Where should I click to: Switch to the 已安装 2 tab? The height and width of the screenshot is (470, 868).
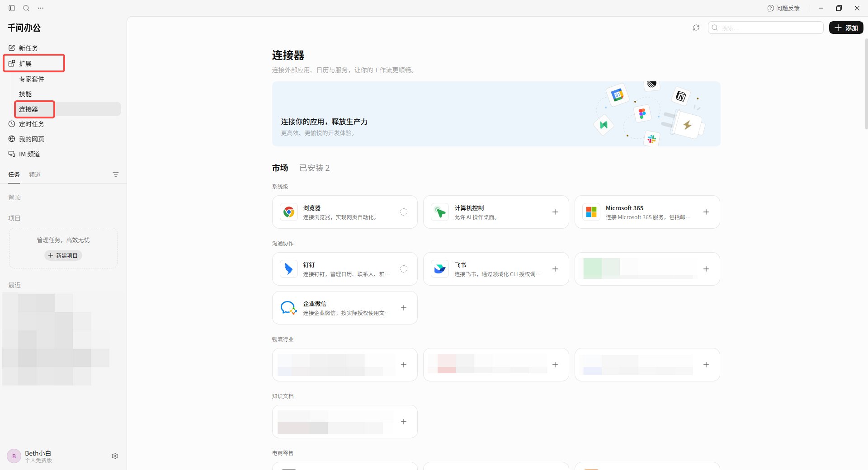(x=314, y=168)
